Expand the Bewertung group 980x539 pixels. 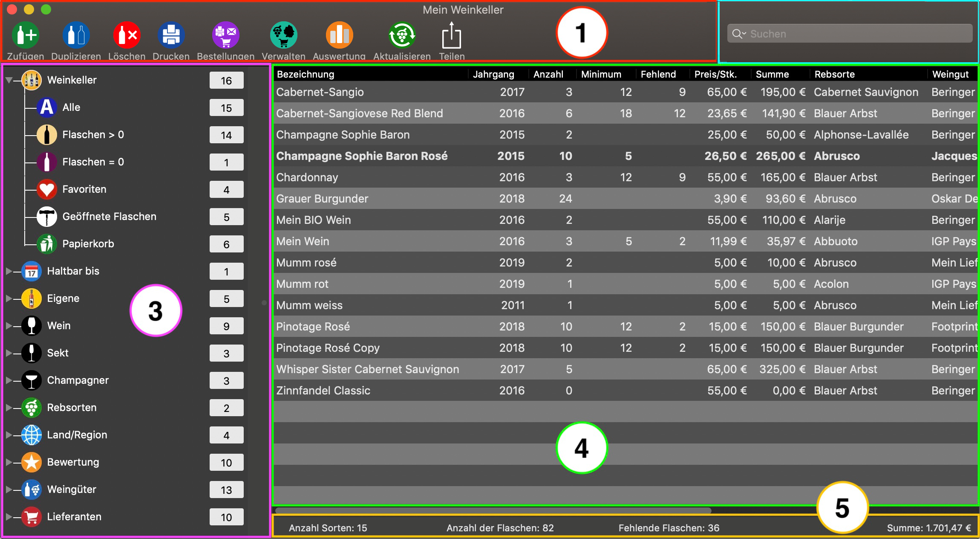pos(9,462)
